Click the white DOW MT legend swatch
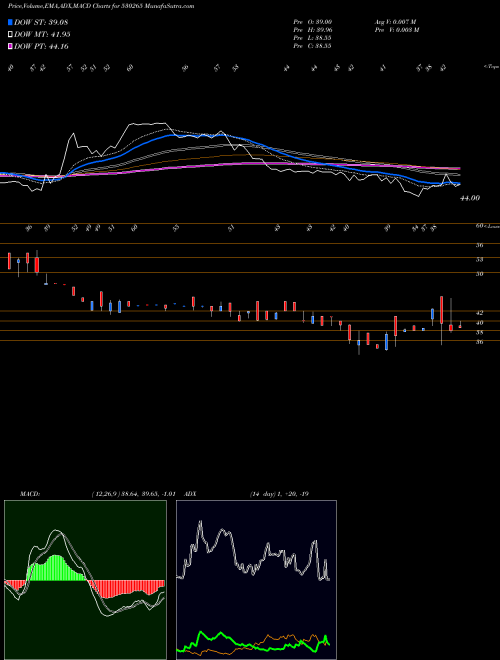This screenshot has height=660, width=500. (10, 35)
